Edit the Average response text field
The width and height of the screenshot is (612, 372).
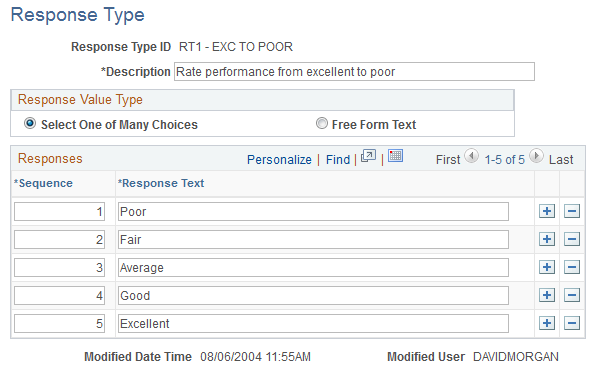tap(313, 267)
